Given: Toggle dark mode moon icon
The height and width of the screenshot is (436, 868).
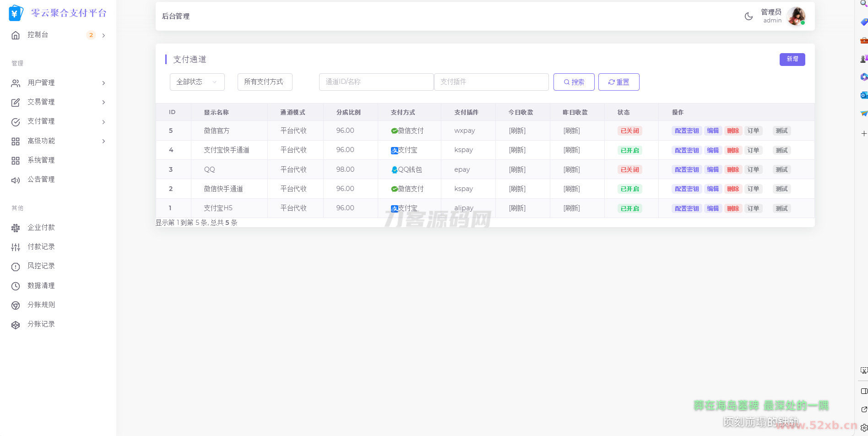Looking at the screenshot, I should click(749, 16).
